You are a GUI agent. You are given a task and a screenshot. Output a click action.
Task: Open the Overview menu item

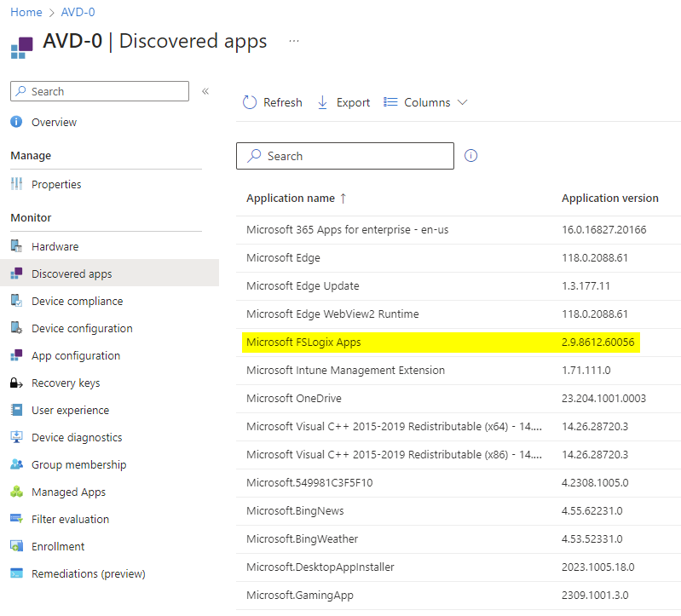(x=54, y=122)
